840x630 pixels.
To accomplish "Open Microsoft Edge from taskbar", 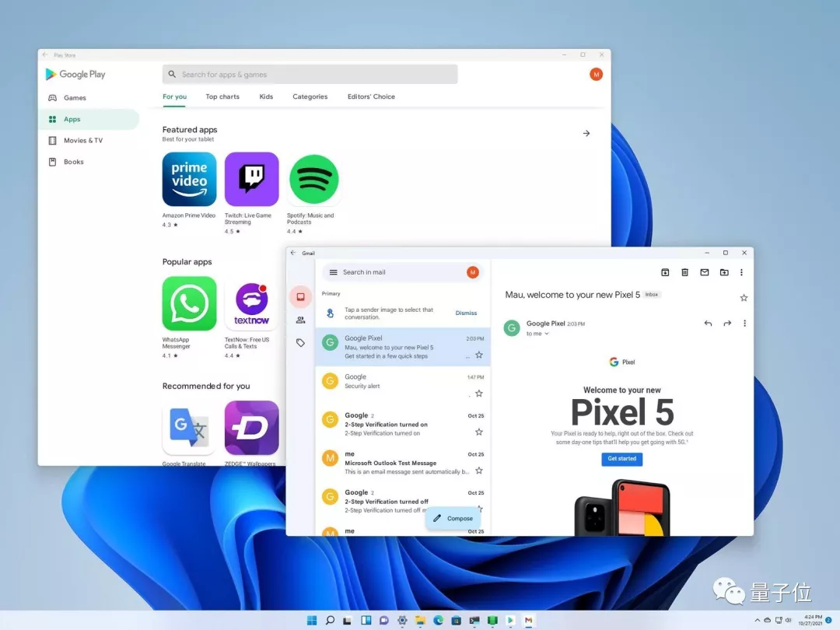I will pyautogui.click(x=438, y=621).
